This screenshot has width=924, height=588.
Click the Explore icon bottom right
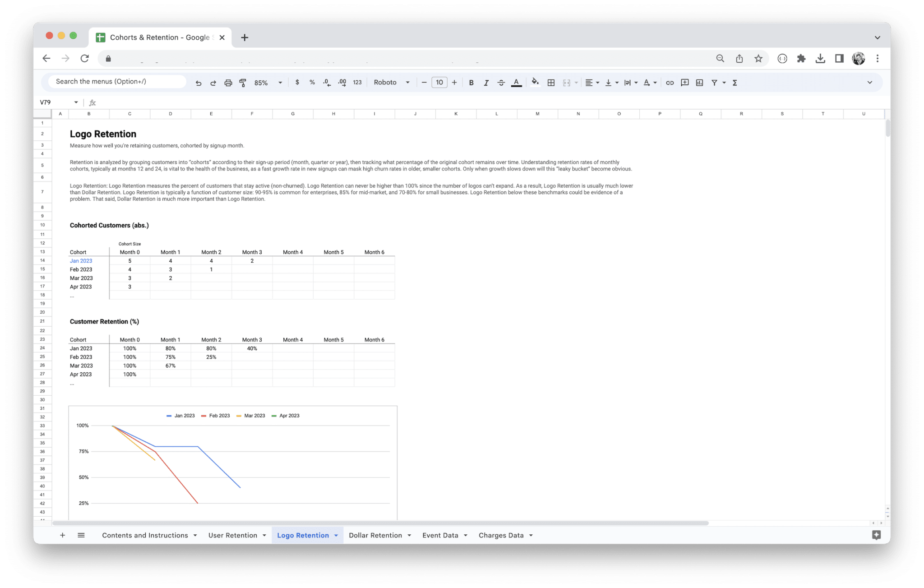point(876,535)
